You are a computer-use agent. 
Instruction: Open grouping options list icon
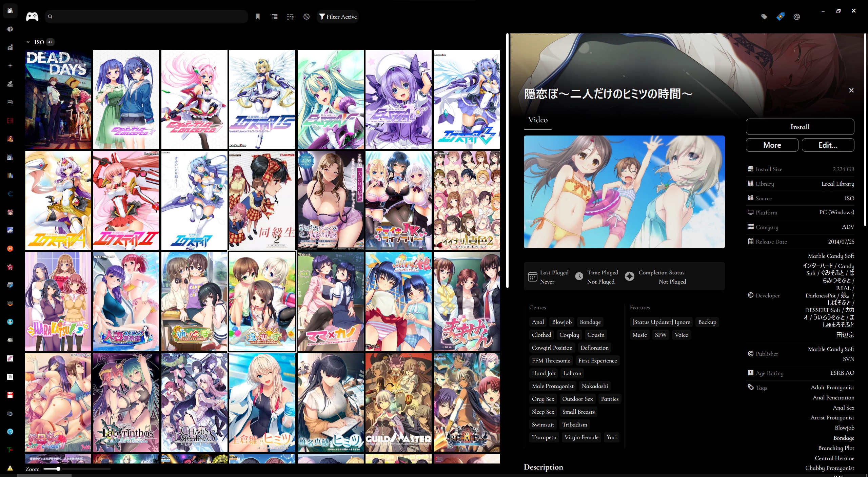click(274, 17)
